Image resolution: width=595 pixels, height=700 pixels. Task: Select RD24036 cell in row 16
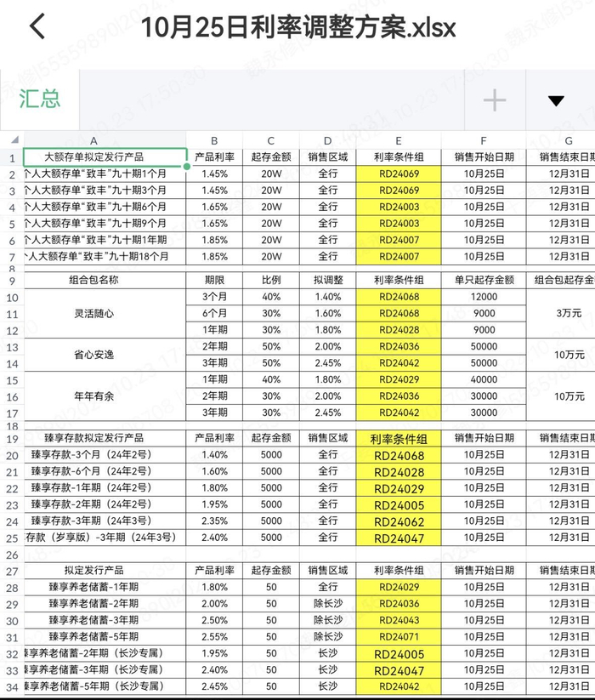click(399, 396)
